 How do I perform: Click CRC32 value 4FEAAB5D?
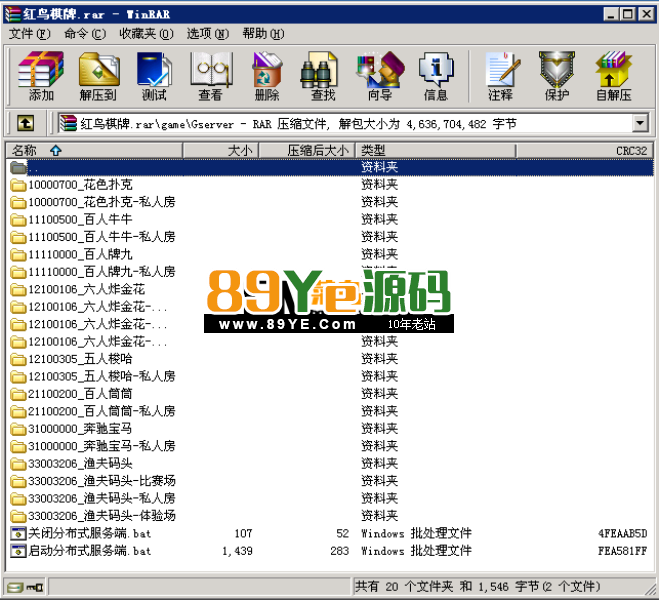pyautogui.click(x=622, y=534)
